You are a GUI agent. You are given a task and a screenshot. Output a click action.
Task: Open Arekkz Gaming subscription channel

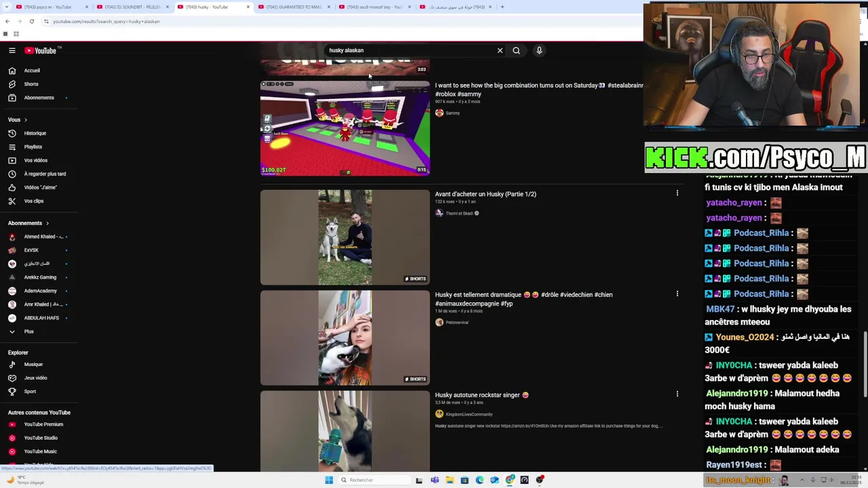point(39,277)
